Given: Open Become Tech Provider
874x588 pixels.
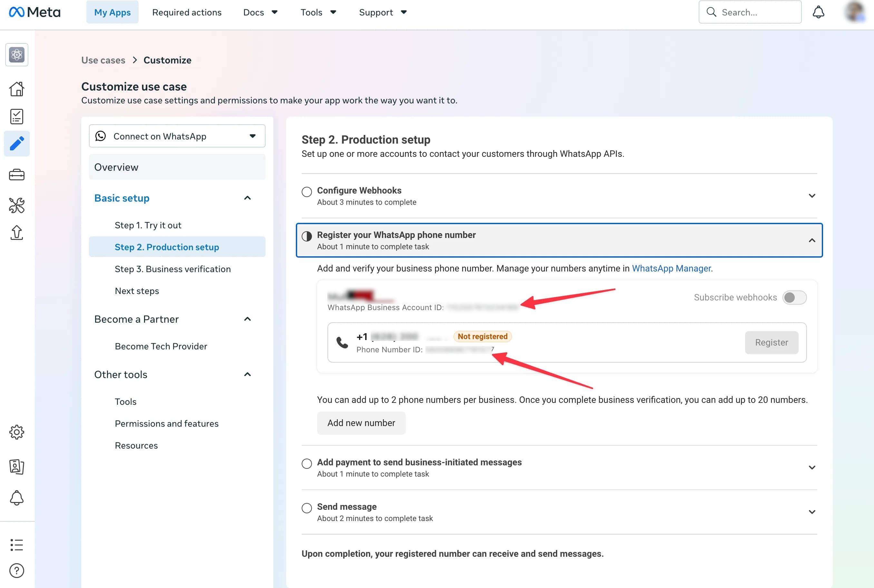Looking at the screenshot, I should coord(161,346).
